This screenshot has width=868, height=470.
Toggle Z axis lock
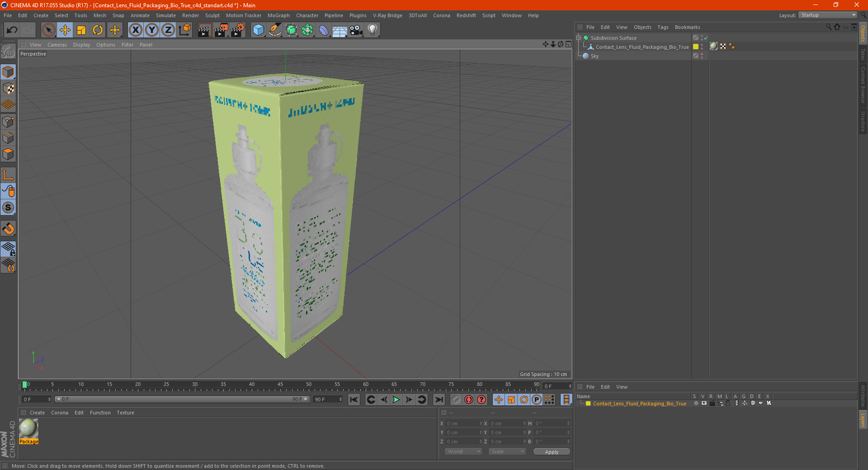tap(168, 30)
